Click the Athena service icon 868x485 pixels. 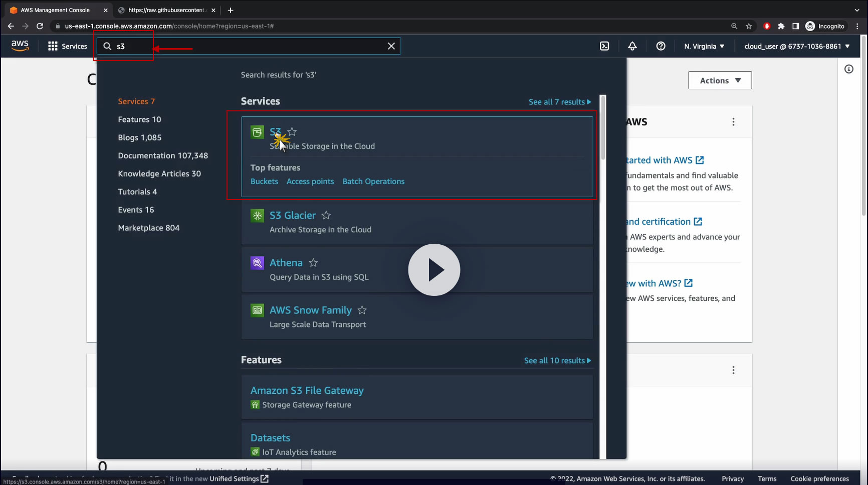tap(257, 263)
